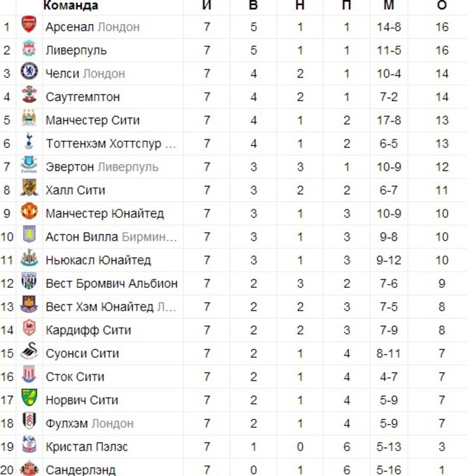Open the Кристал Пэлэс team page
The height and width of the screenshot is (476, 467).
pos(87,447)
